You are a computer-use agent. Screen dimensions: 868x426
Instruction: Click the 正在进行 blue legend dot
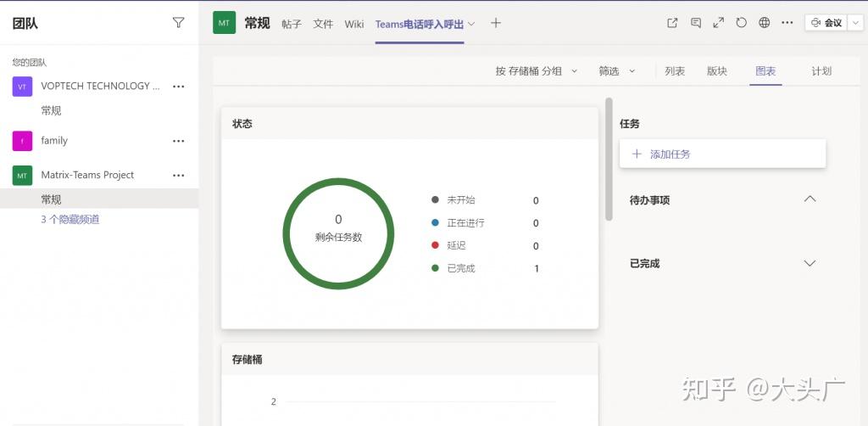435,222
